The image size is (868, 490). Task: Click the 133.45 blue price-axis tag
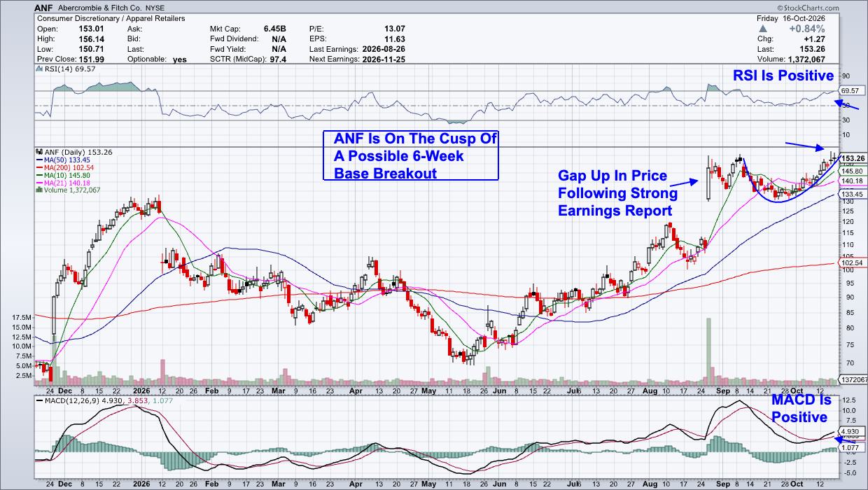tap(851, 194)
